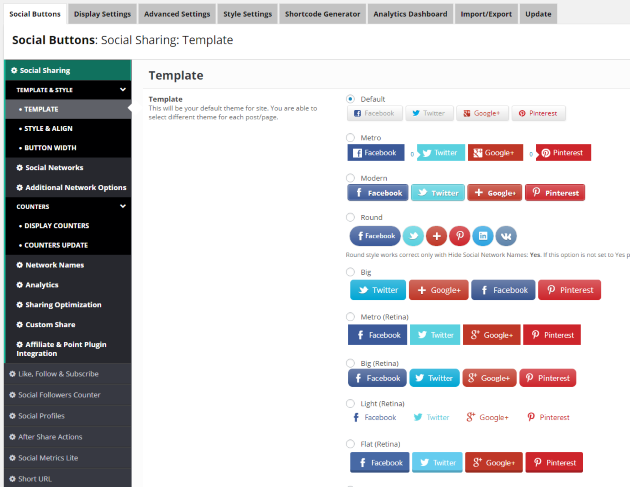Click the Modern template Twitter button
This screenshot has height=487, width=630.
tap(438, 193)
